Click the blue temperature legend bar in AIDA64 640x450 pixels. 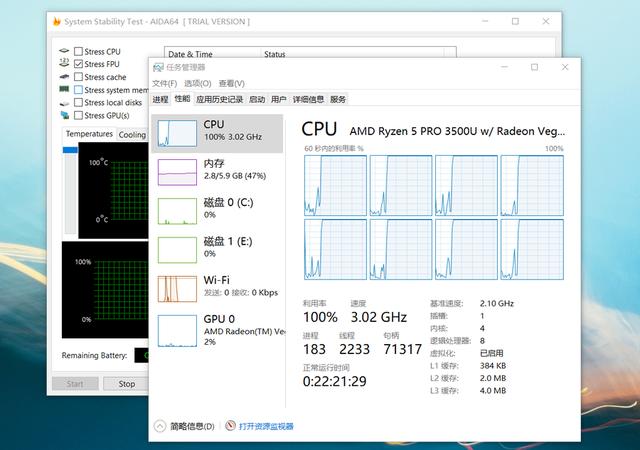[70, 150]
